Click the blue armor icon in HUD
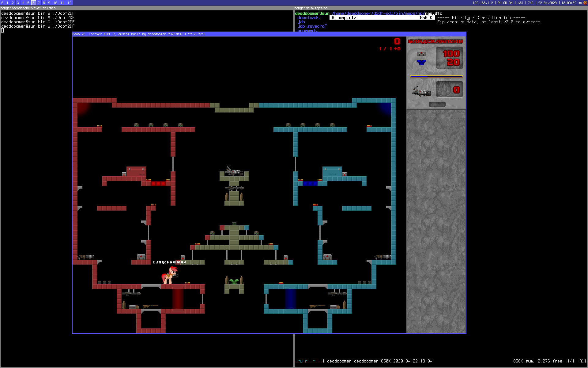Viewport: 588px width, 368px height. 421,63
